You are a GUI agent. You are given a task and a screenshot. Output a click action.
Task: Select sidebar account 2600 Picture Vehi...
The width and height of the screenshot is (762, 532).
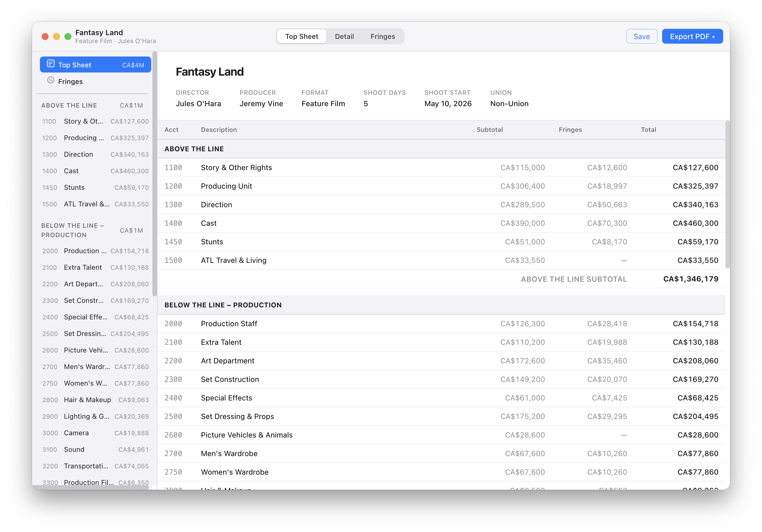coord(96,351)
